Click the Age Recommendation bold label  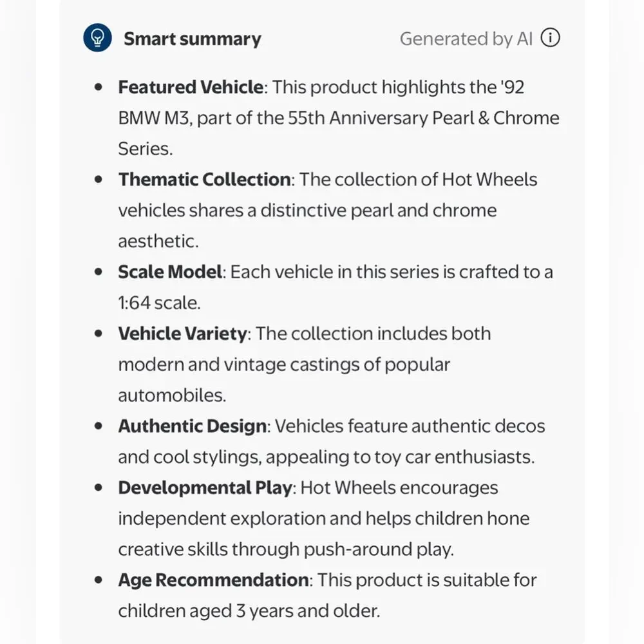213,580
